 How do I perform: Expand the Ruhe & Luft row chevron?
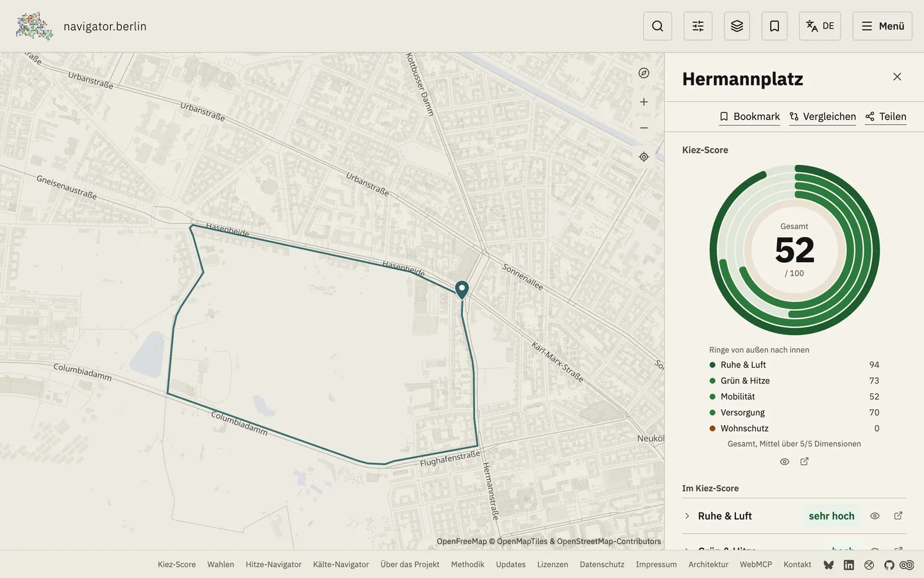(687, 516)
